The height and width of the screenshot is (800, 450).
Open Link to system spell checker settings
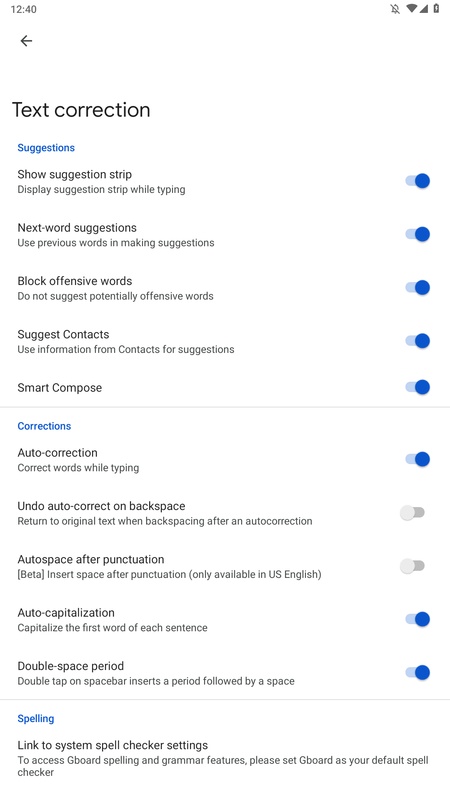click(x=225, y=759)
